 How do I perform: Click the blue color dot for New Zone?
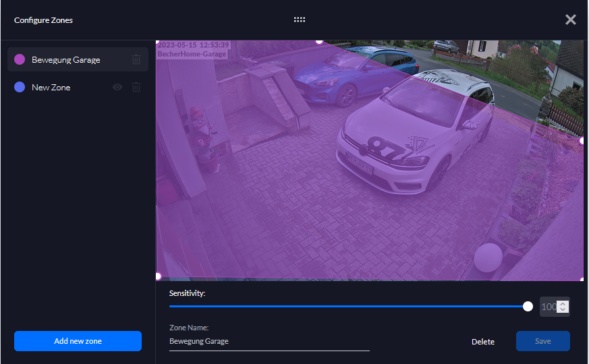[x=20, y=87]
